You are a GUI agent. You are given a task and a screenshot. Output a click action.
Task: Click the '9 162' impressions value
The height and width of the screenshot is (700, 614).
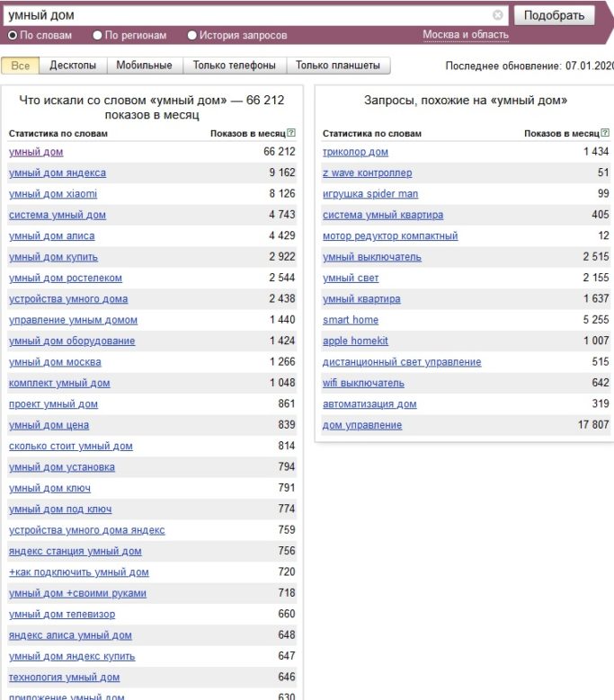[282, 173]
